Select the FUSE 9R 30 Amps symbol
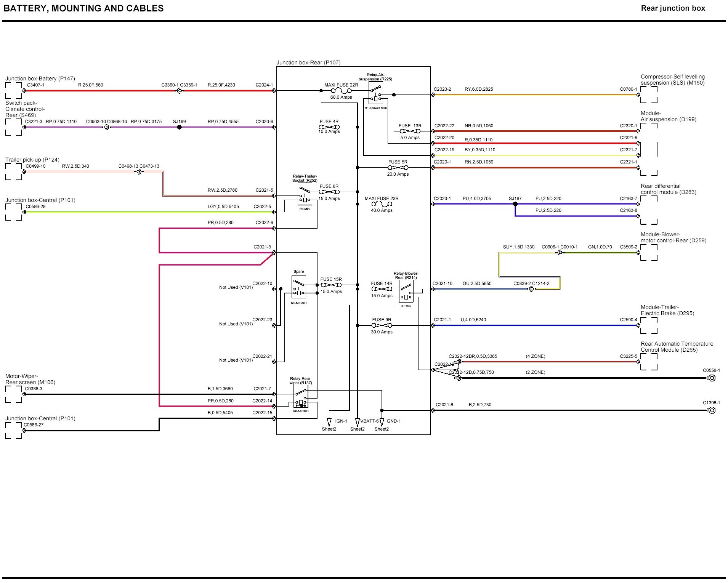This screenshot has height=583, width=728. (382, 325)
